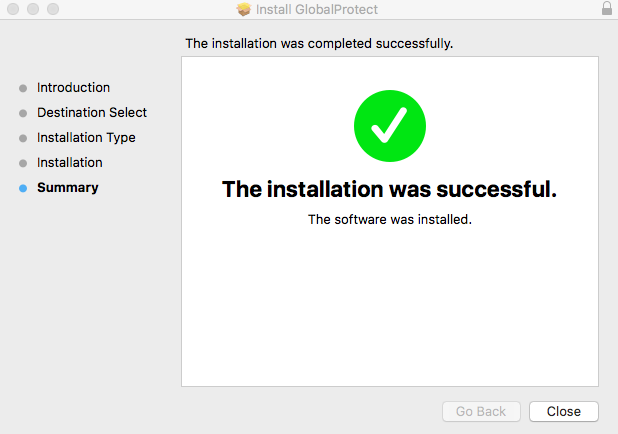This screenshot has width=618, height=434.
Task: Click the "The software was installed." text
Action: (x=389, y=220)
